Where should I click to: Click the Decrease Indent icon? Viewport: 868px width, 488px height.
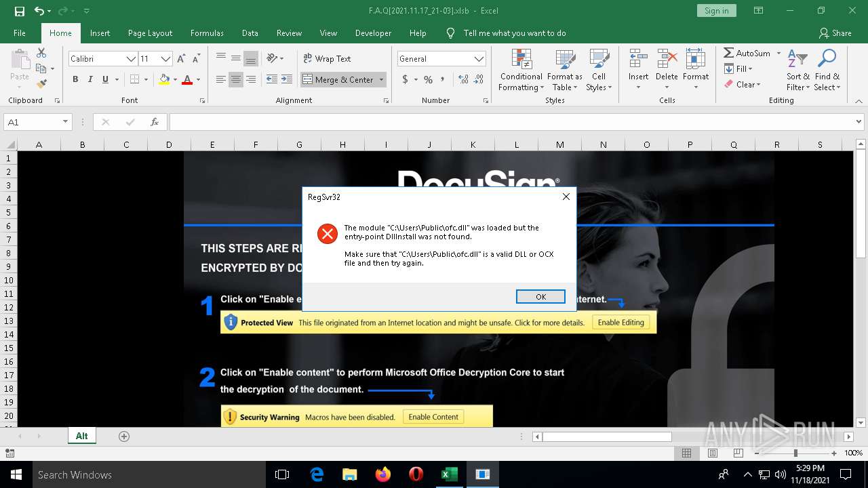(x=272, y=79)
